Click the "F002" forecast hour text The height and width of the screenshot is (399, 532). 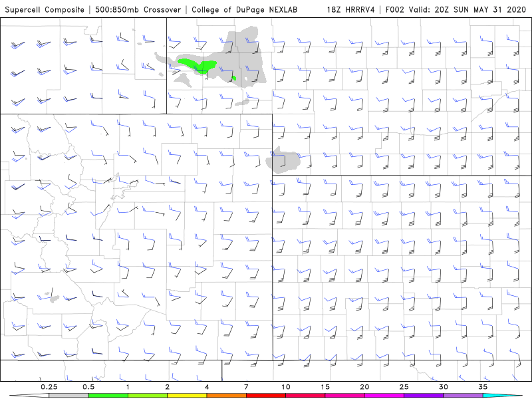[x=395, y=9]
